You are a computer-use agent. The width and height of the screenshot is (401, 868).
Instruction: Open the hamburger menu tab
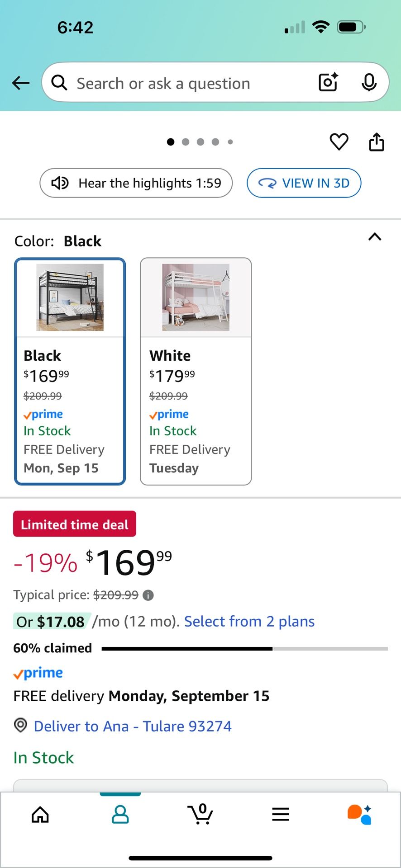point(281,815)
